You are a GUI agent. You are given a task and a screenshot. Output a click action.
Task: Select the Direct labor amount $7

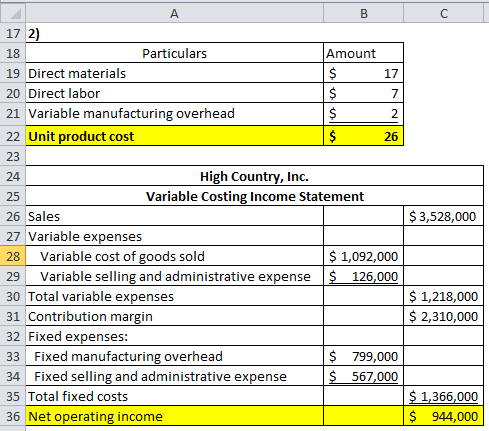tap(363, 93)
